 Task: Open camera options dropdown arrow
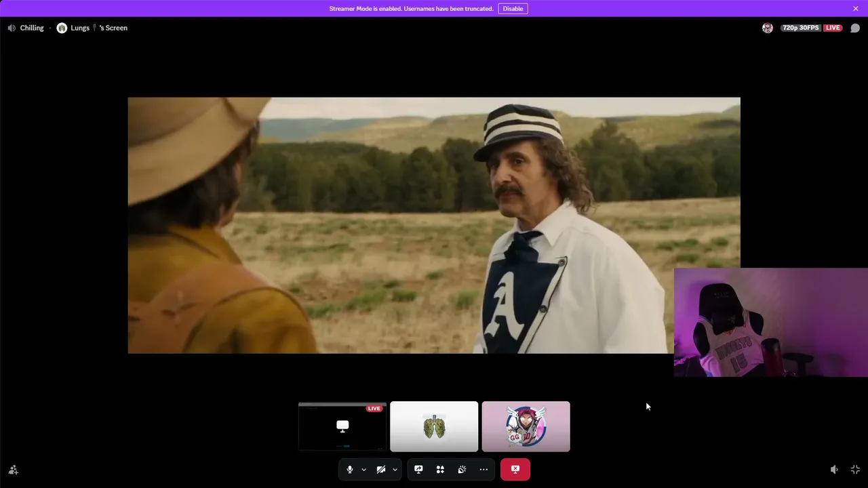(395, 469)
